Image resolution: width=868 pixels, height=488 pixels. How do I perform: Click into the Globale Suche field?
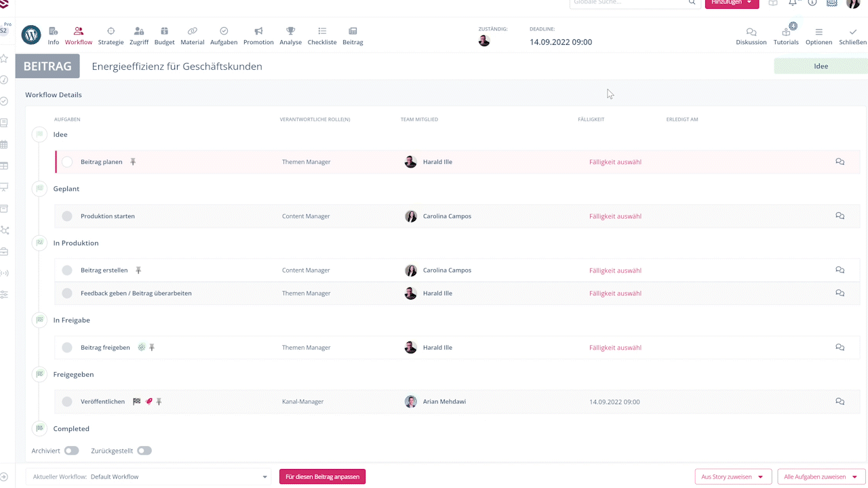tap(627, 3)
